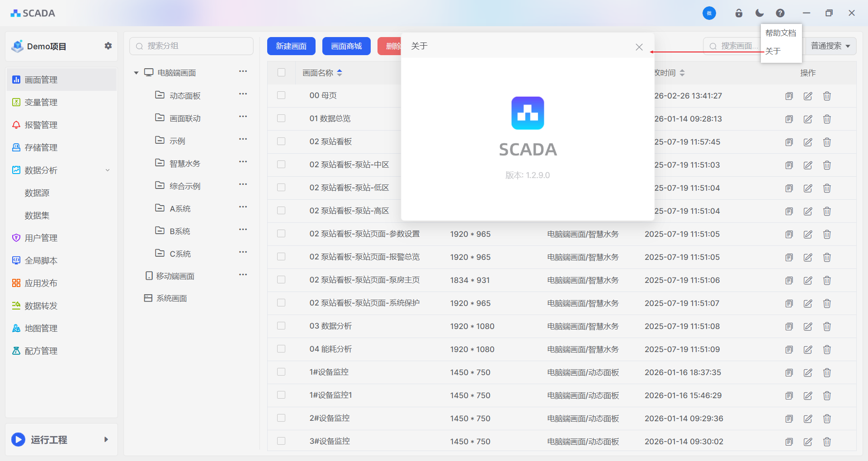Screen dimensions: 868x461
Task: Open the help question mark icon
Action: pos(780,13)
